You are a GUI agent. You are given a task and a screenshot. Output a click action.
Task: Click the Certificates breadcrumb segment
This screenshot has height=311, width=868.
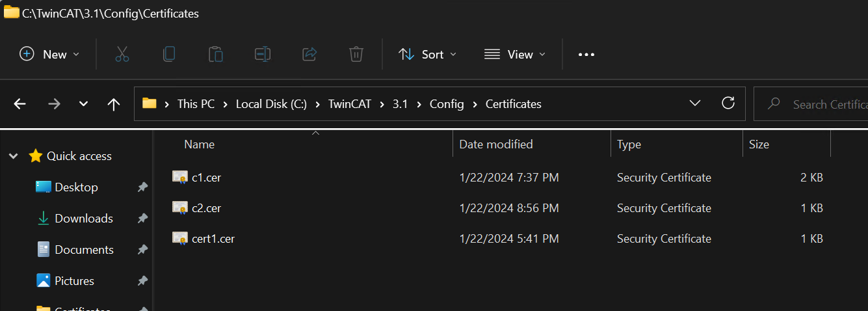tap(514, 104)
